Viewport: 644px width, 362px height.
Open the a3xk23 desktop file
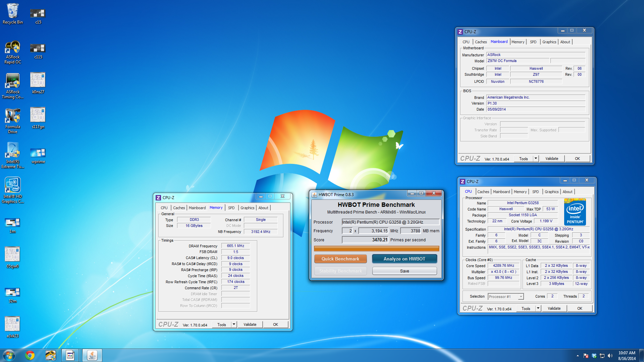click(13, 327)
